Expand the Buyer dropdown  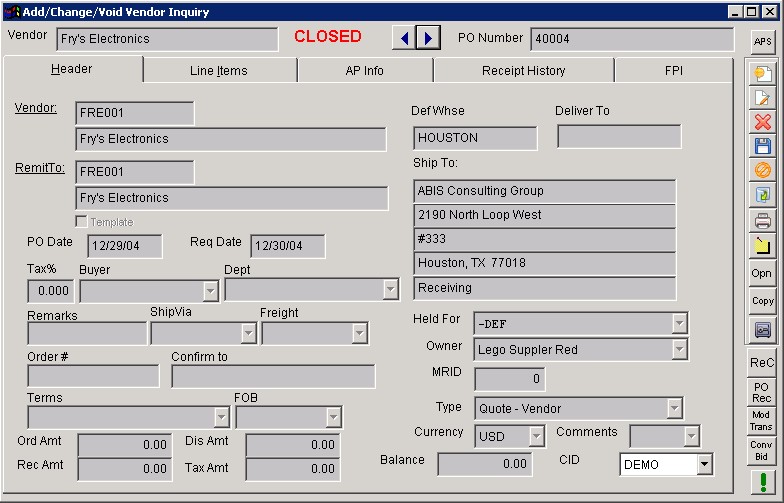click(x=210, y=291)
